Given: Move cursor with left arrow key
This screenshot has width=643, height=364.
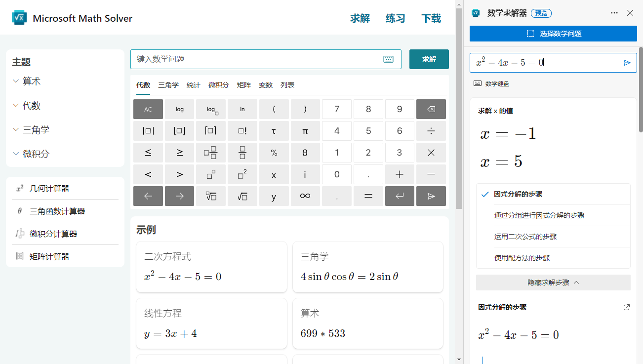Looking at the screenshot, I should [148, 196].
